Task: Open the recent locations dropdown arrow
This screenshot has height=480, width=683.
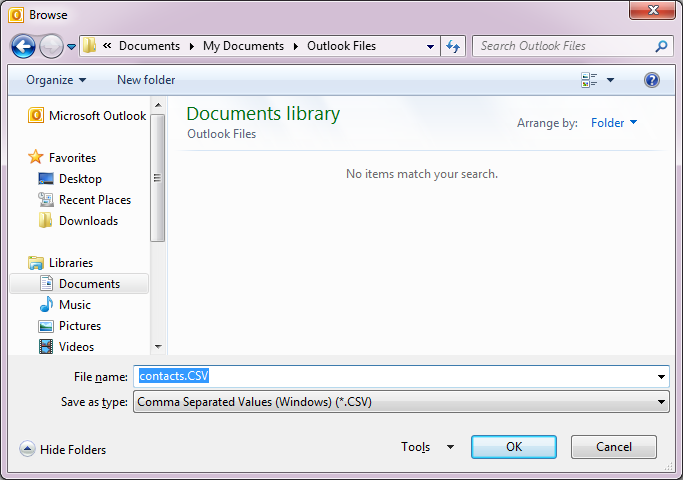Action: 71,46
